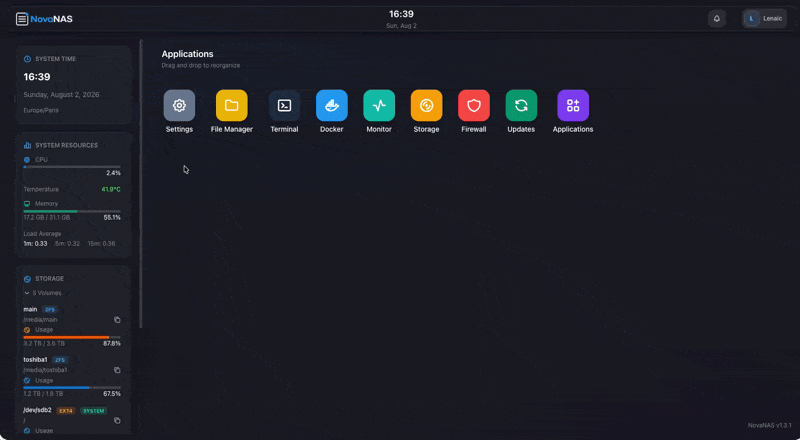Click the 1.2 TB / 1.8 TB text
Screen dimensions: 800x440
pyautogui.click(x=43, y=394)
